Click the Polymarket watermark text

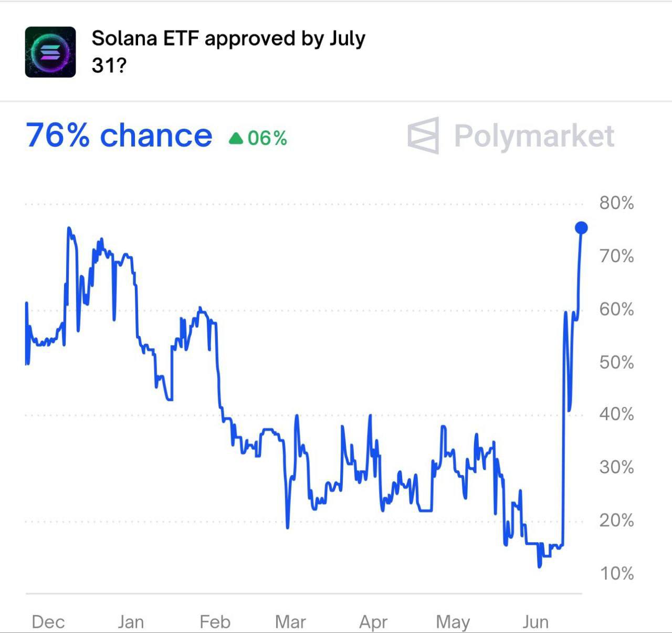coord(534,136)
